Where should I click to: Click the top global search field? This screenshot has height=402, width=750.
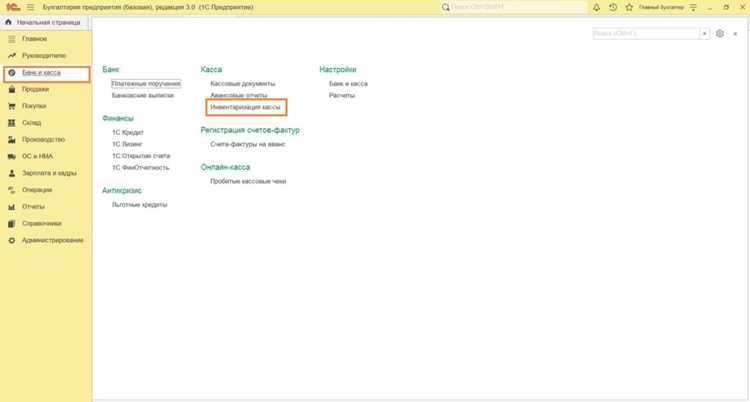(514, 7)
